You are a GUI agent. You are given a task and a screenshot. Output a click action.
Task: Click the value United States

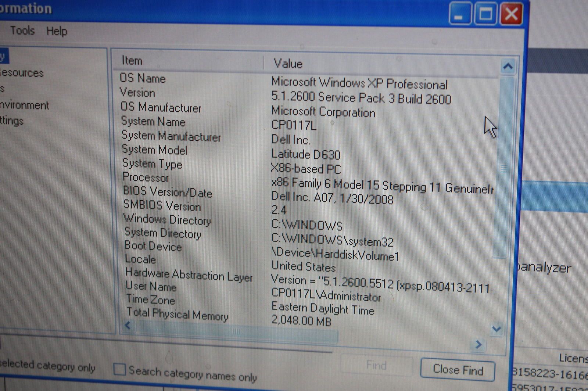303,266
